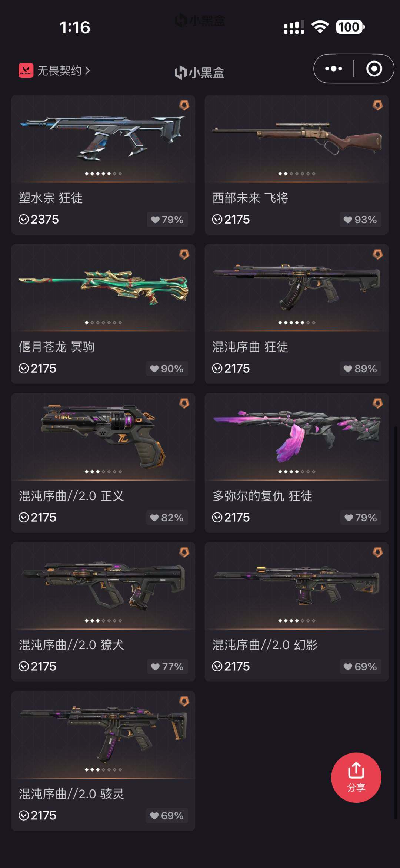Click level dots under 西部未来 飞将
The image size is (400, 868).
(297, 174)
